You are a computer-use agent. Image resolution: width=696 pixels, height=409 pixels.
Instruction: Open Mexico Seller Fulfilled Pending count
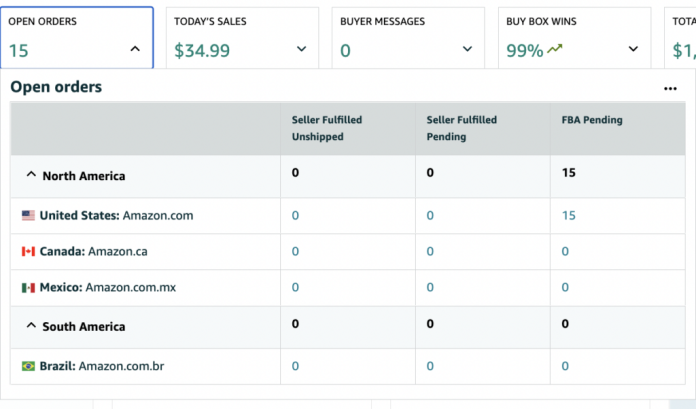[430, 287]
